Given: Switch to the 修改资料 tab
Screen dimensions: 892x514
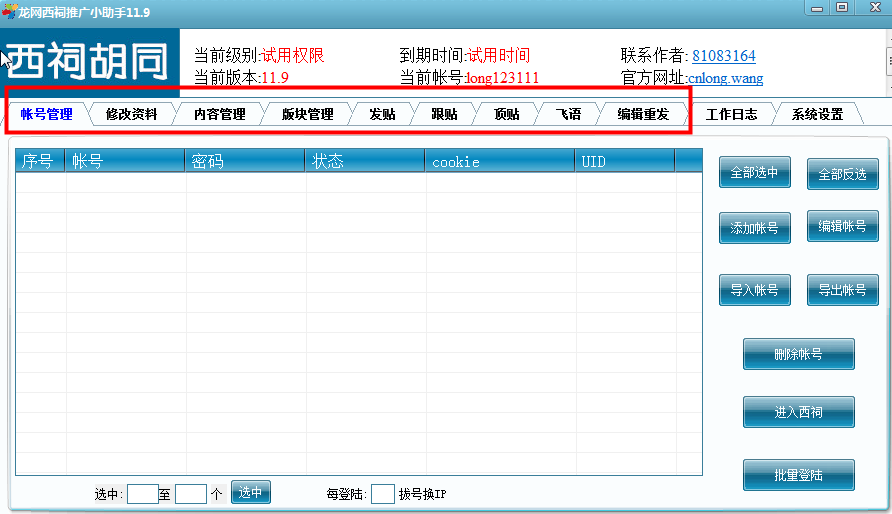Looking at the screenshot, I should click(x=132, y=114).
